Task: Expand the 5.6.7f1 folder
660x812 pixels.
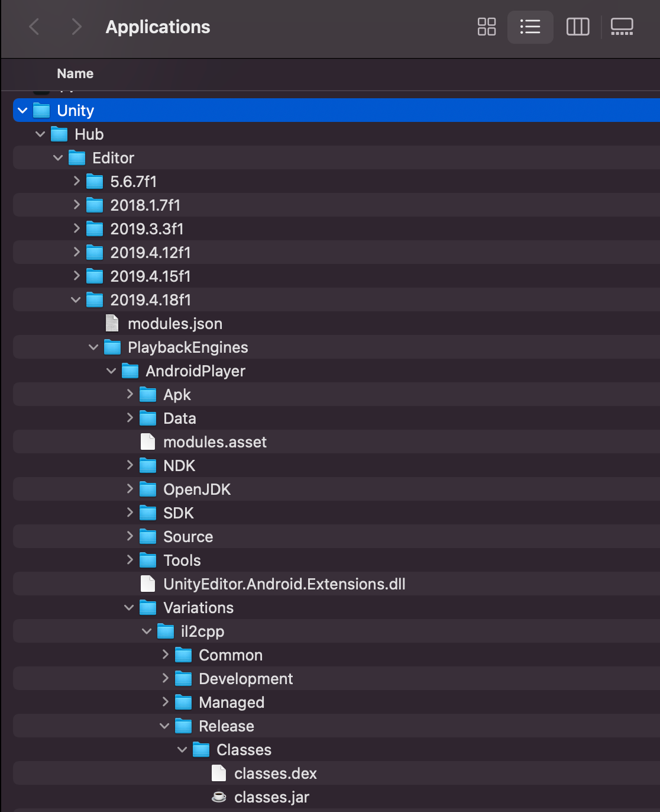Action: pos(76,181)
